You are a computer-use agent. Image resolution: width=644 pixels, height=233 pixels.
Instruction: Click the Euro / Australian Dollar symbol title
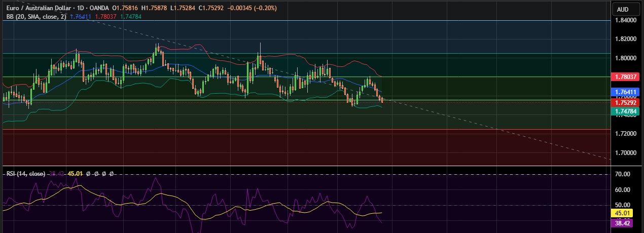(35, 8)
